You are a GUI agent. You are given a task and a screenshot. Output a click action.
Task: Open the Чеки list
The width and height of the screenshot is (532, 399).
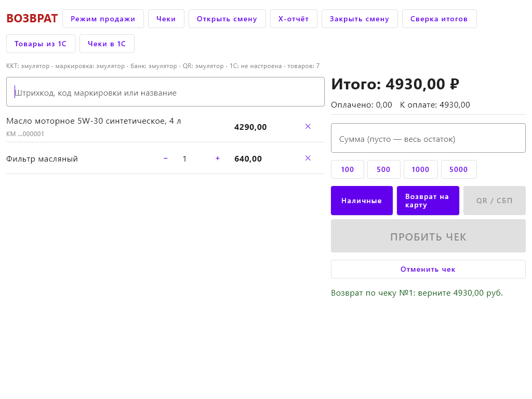pos(166,19)
